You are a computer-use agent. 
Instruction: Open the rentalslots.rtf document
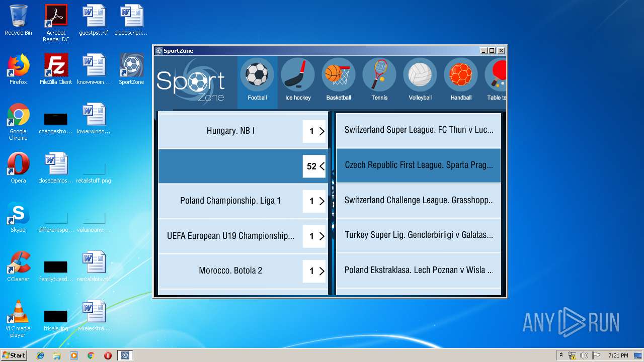click(x=94, y=266)
